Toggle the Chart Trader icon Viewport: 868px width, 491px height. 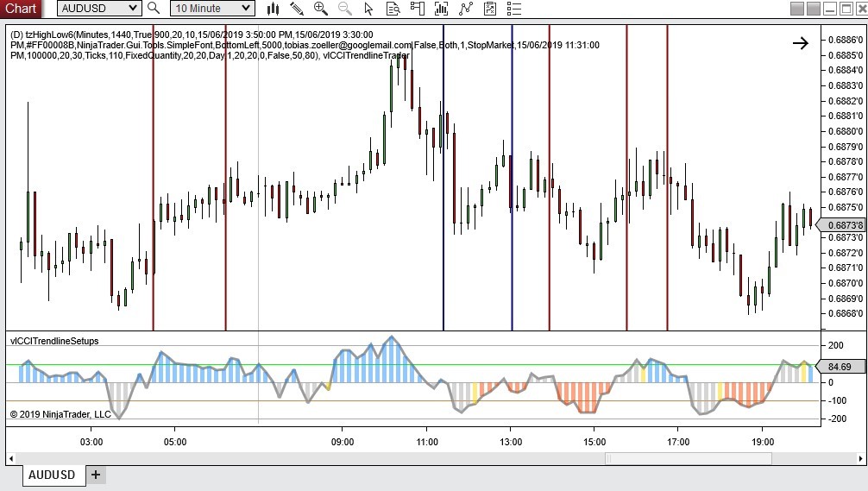418,9
